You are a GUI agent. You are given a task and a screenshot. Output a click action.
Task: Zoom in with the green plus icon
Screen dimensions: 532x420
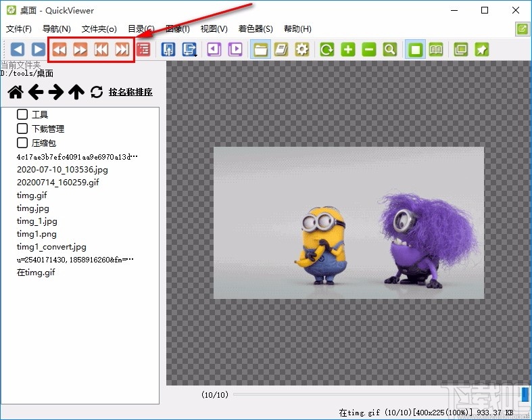(x=347, y=49)
